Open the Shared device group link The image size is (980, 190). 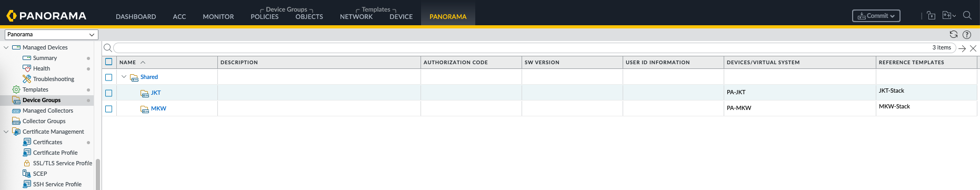(x=149, y=77)
